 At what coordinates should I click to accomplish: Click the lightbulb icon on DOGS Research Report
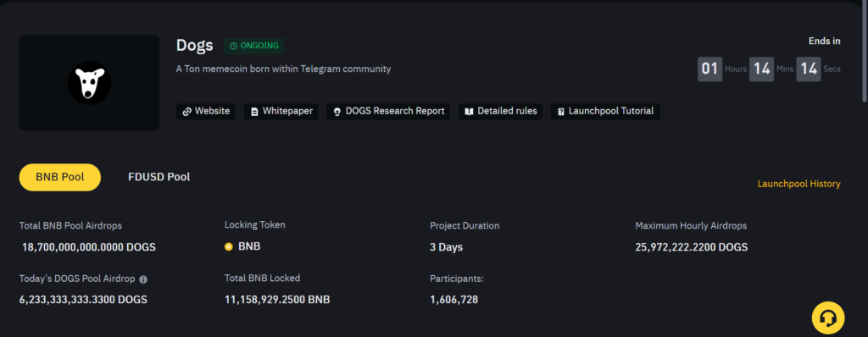pos(337,112)
